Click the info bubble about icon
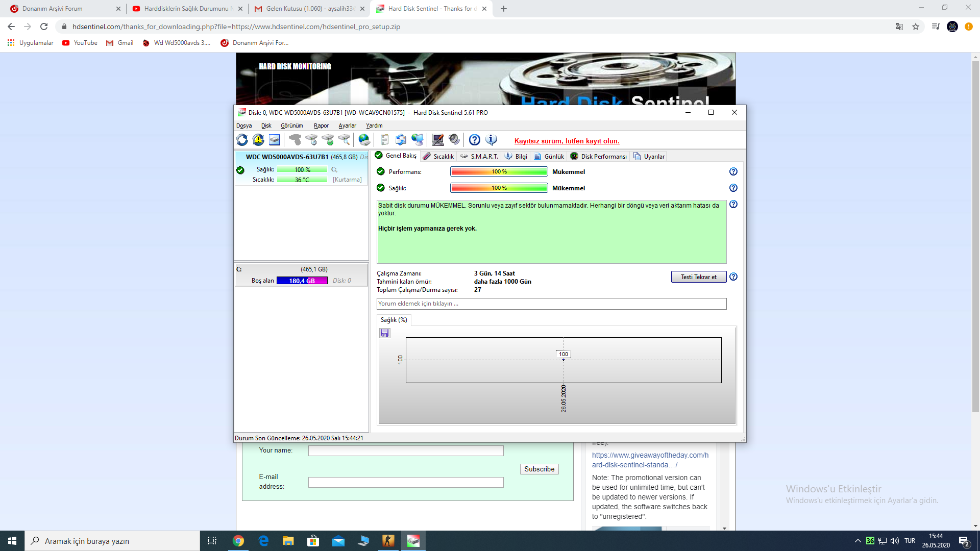 point(491,140)
